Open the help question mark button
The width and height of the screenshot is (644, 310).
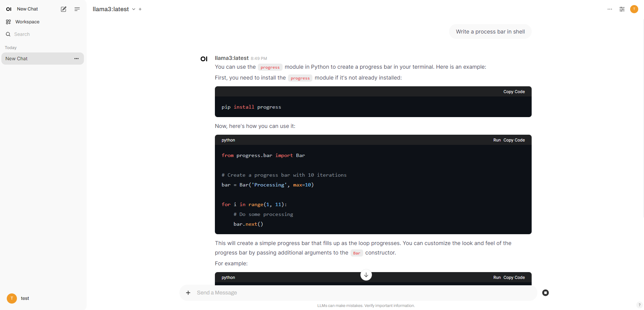coord(639,305)
